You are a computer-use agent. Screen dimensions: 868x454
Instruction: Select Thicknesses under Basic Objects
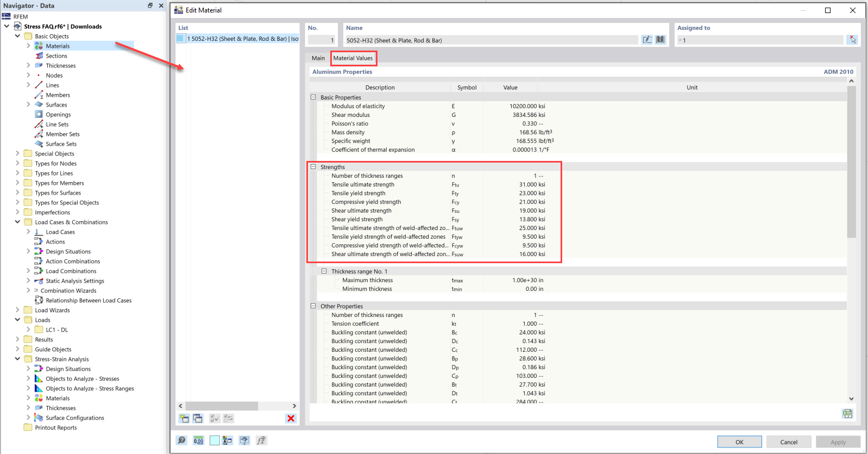point(61,66)
